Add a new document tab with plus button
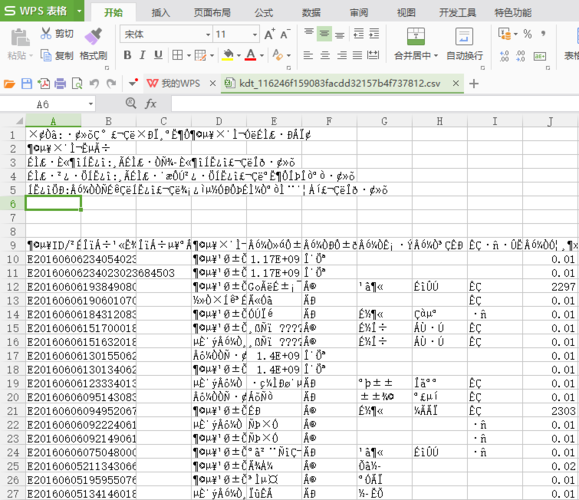Viewport: 579px width, 500px height. pos(474,84)
